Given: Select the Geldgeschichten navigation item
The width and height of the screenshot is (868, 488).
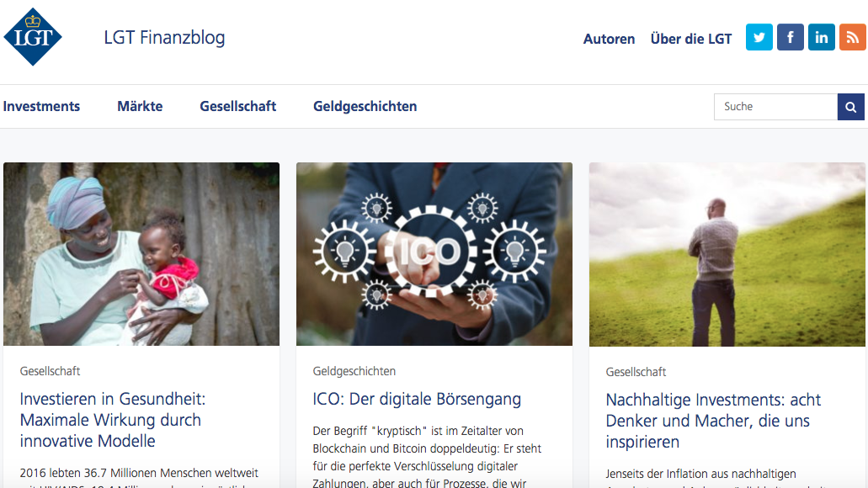Looking at the screenshot, I should pyautogui.click(x=365, y=106).
